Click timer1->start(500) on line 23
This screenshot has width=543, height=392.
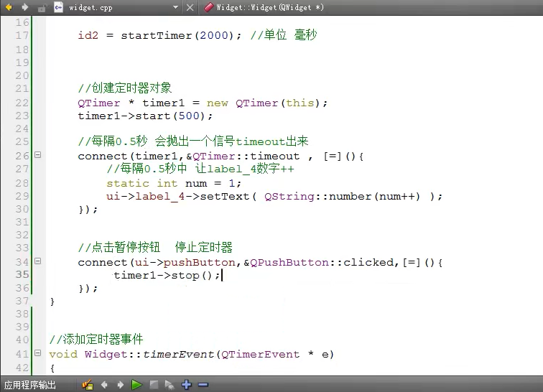coord(145,116)
